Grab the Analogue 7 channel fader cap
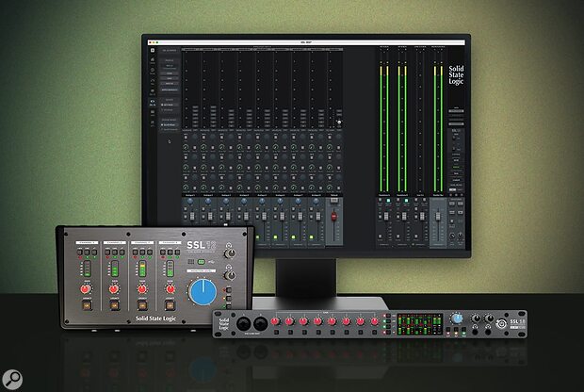Screen dimensions: 584x392 point(300,216)
